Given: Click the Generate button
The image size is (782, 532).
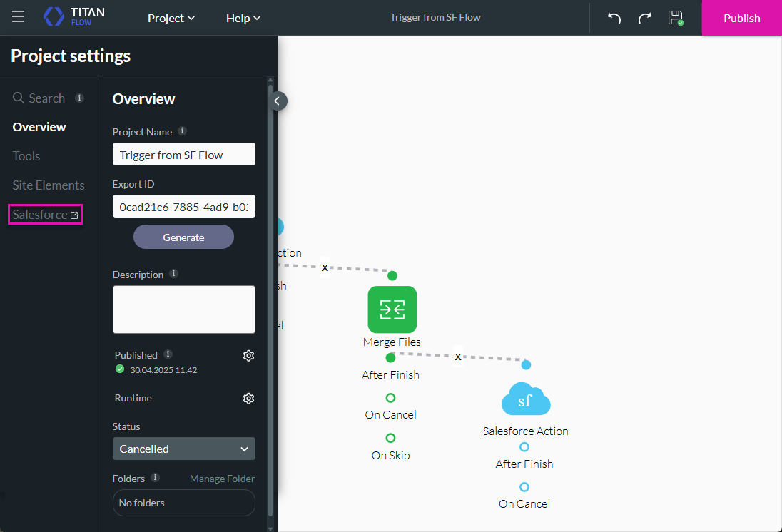Looking at the screenshot, I should [x=183, y=237].
